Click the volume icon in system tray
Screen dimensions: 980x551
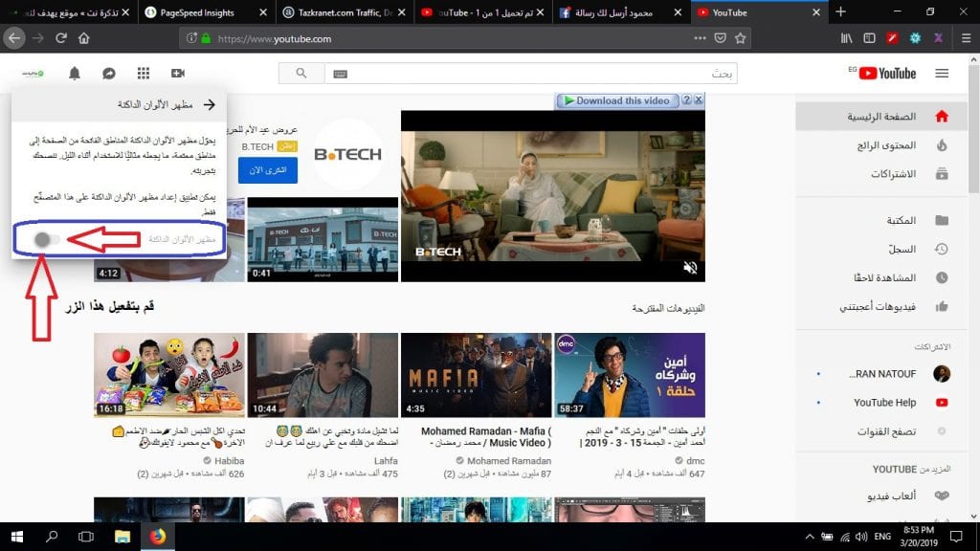[861, 537]
